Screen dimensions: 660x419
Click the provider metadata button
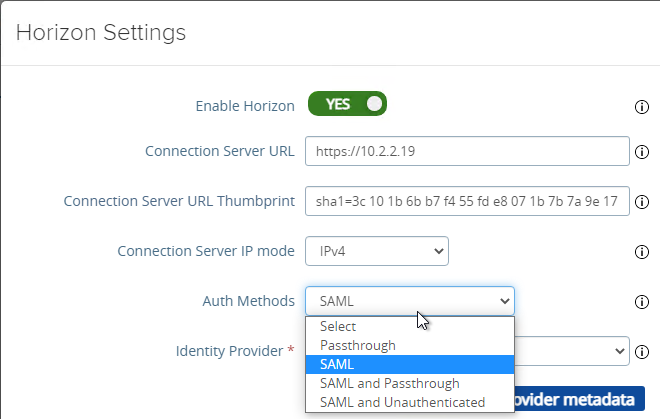(579, 399)
